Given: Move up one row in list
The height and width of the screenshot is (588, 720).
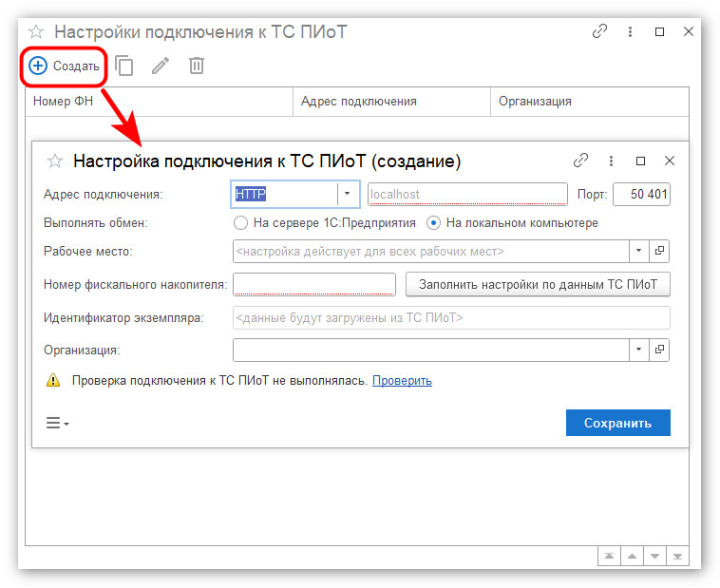Looking at the screenshot, I should coord(633,557).
